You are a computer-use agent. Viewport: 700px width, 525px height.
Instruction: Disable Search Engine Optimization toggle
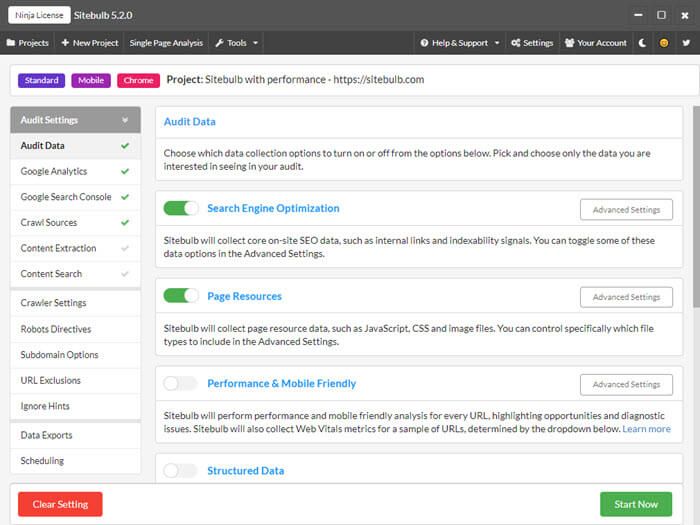[x=181, y=208]
